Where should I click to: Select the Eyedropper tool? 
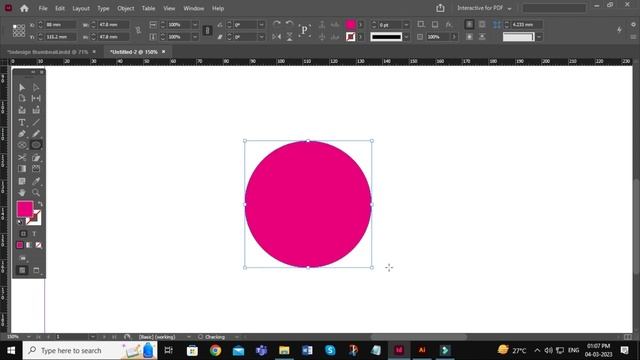click(36, 181)
